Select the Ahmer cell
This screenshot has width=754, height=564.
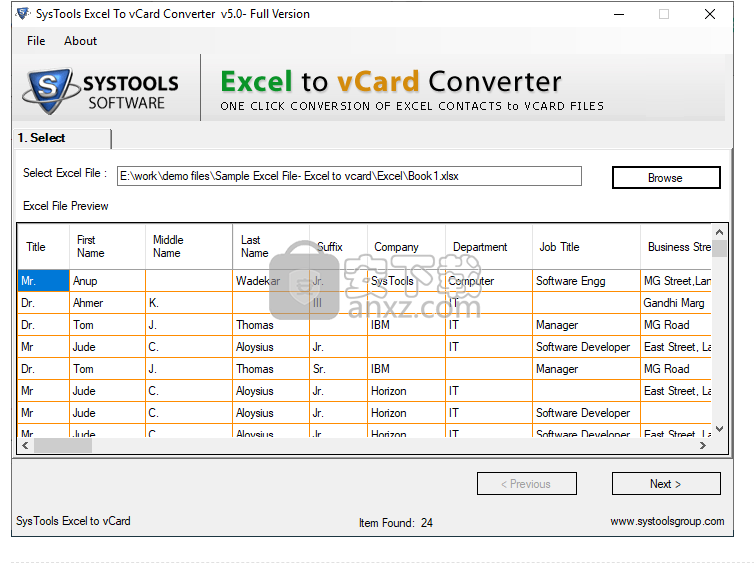107,303
